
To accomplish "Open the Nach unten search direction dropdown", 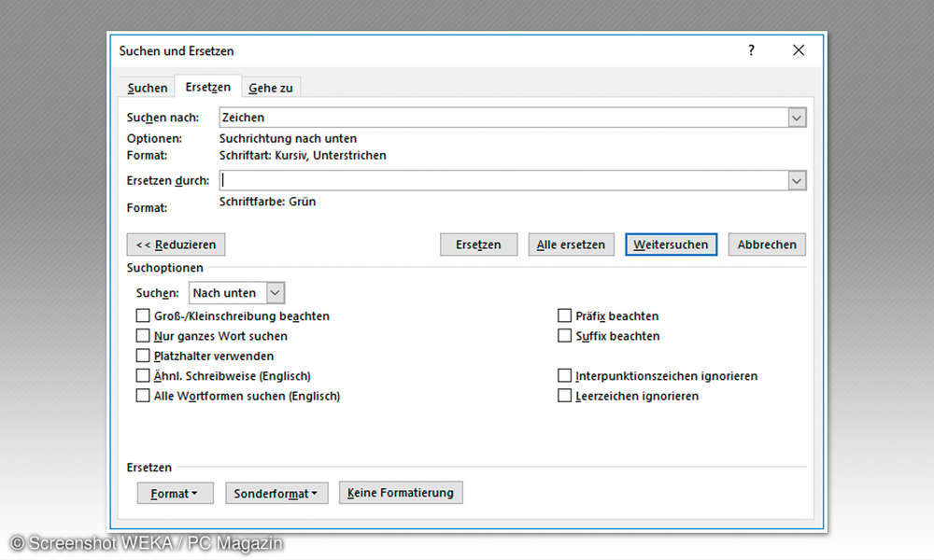I will point(275,293).
